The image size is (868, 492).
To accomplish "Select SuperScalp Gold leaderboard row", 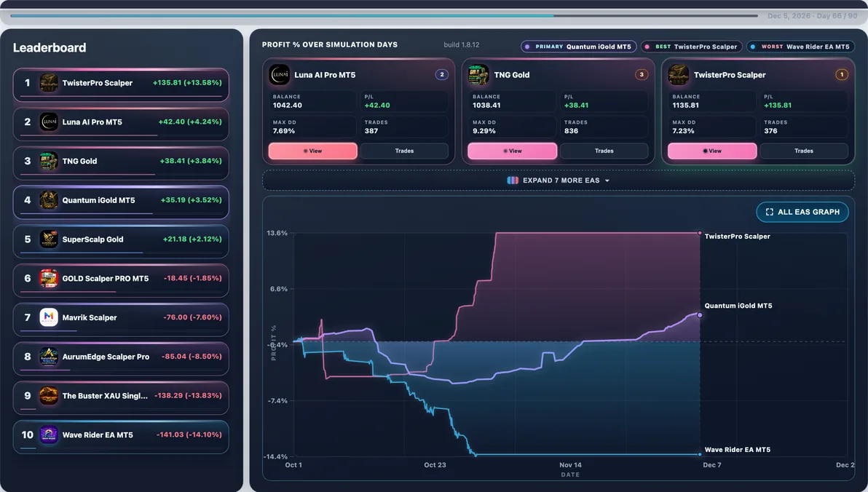I will 121,242.
